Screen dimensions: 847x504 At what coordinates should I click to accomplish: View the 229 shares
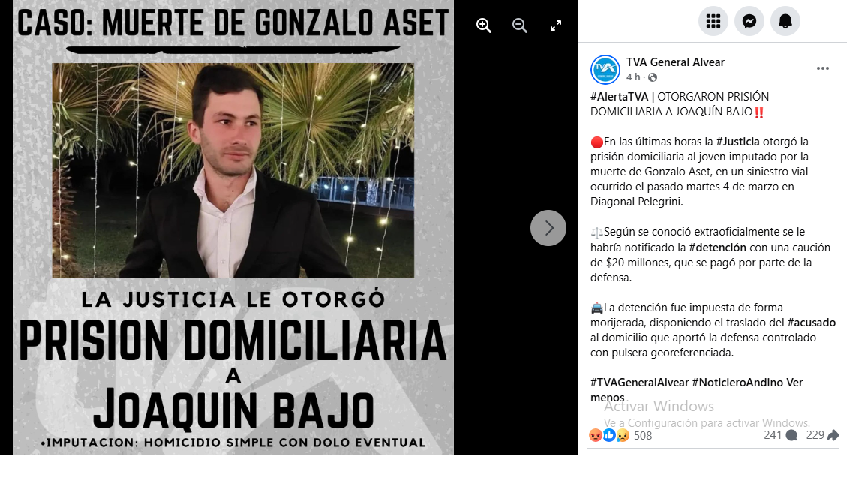point(822,435)
